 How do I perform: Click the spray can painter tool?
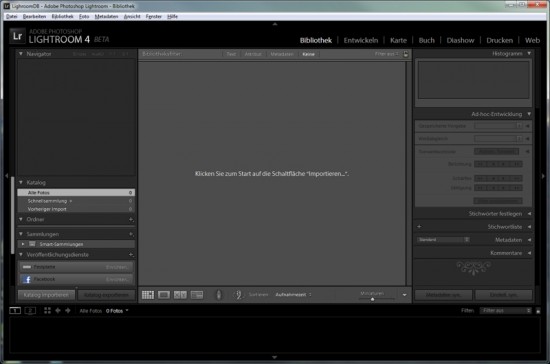219,295
